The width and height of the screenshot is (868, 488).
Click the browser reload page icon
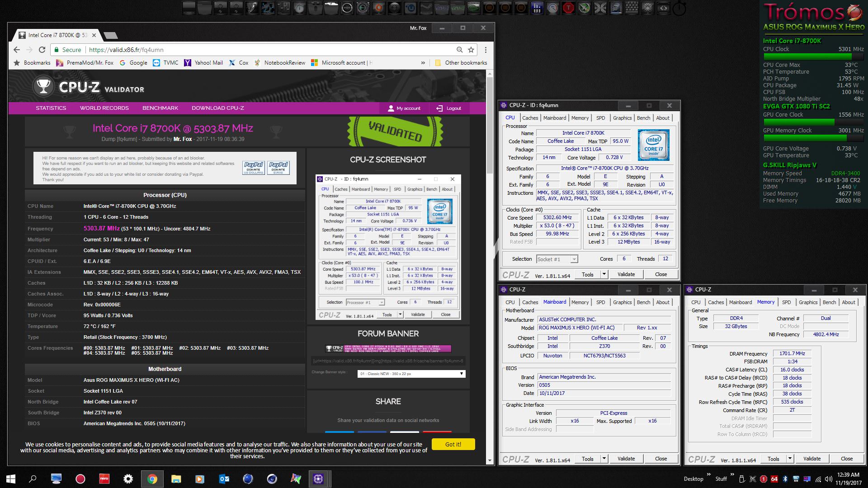click(42, 50)
